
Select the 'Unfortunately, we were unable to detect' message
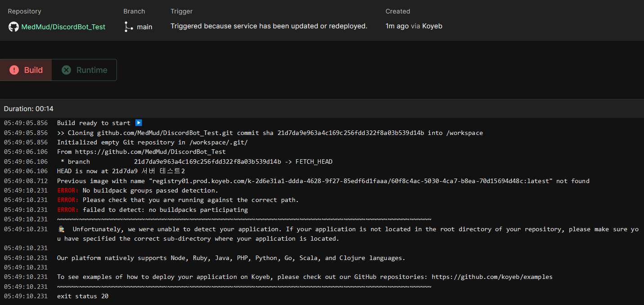pos(348,234)
